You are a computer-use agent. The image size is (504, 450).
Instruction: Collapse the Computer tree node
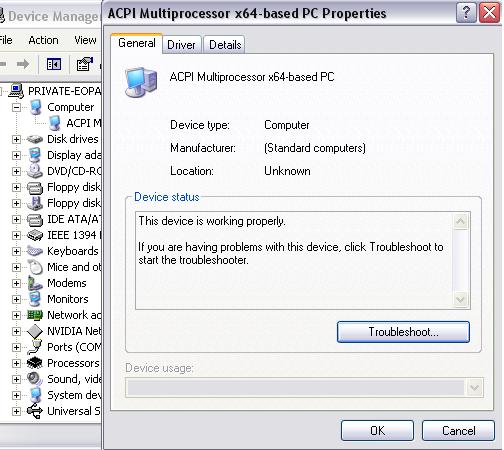(16, 107)
